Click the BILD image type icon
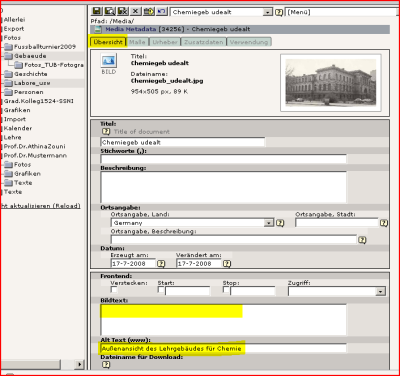Viewport: 400px width, 376px height. click(109, 61)
